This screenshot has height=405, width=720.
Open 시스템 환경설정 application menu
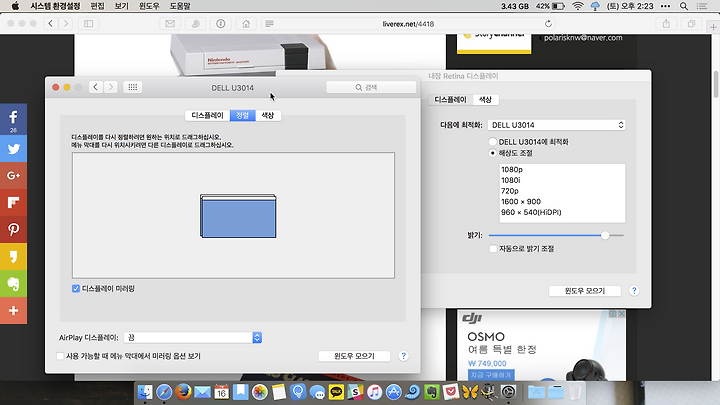[x=55, y=6]
